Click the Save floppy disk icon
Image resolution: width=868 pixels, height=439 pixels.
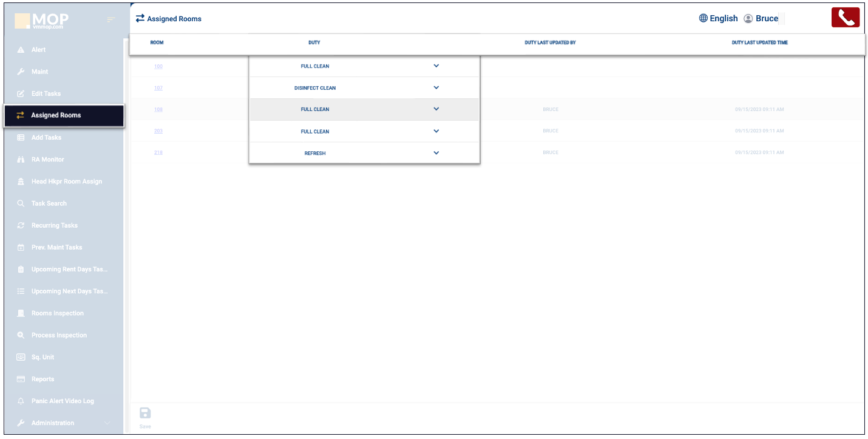145,413
